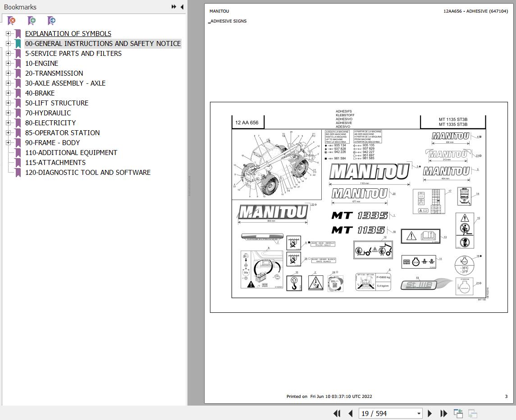Screen dimensions: 516x420
Task: Click the delete bookmark icon
Action: point(12,21)
